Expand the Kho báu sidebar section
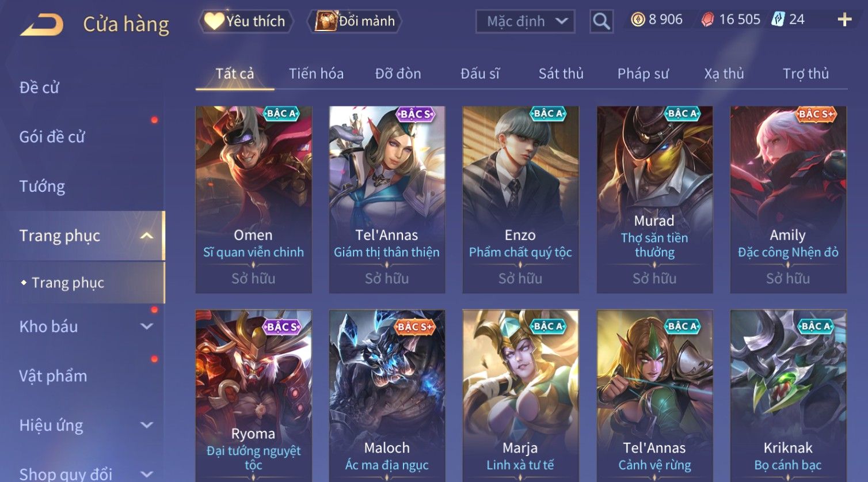The width and height of the screenshot is (868, 482). coord(147,327)
